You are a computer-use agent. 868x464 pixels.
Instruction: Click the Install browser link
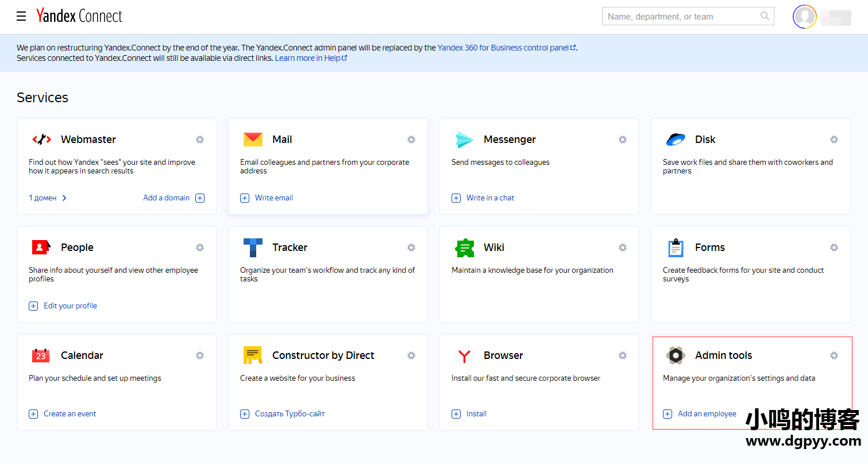pos(476,413)
